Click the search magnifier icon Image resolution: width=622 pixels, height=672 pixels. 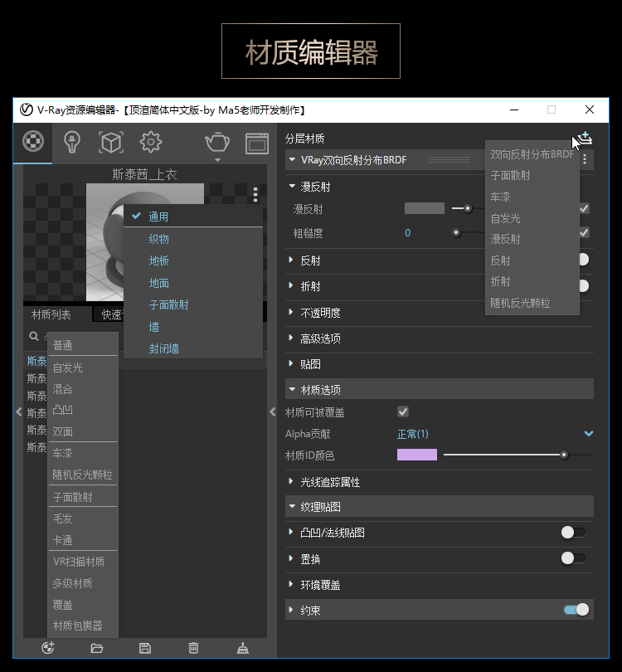34,336
